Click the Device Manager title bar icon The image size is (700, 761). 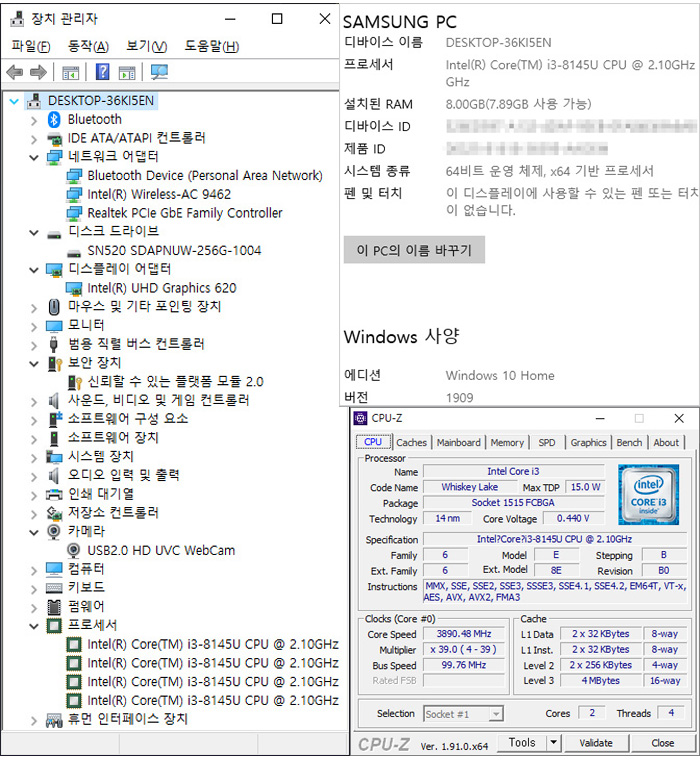tap(17, 18)
